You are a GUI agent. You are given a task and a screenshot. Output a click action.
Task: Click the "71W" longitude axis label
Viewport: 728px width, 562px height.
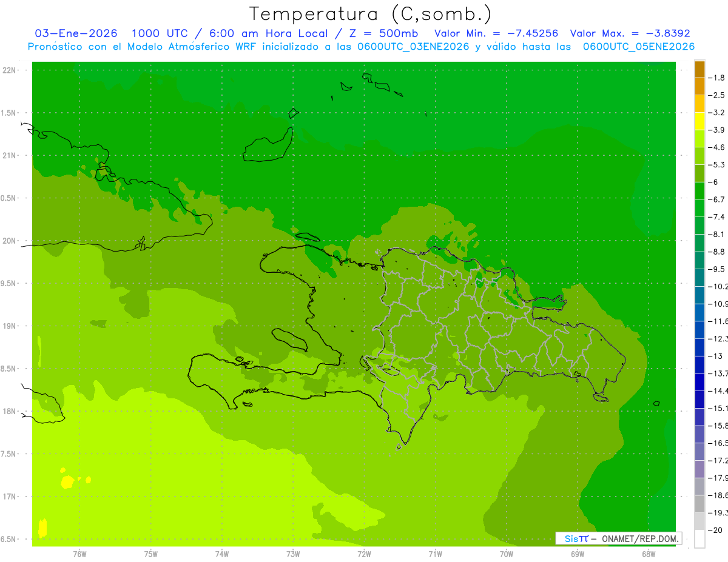(x=435, y=554)
